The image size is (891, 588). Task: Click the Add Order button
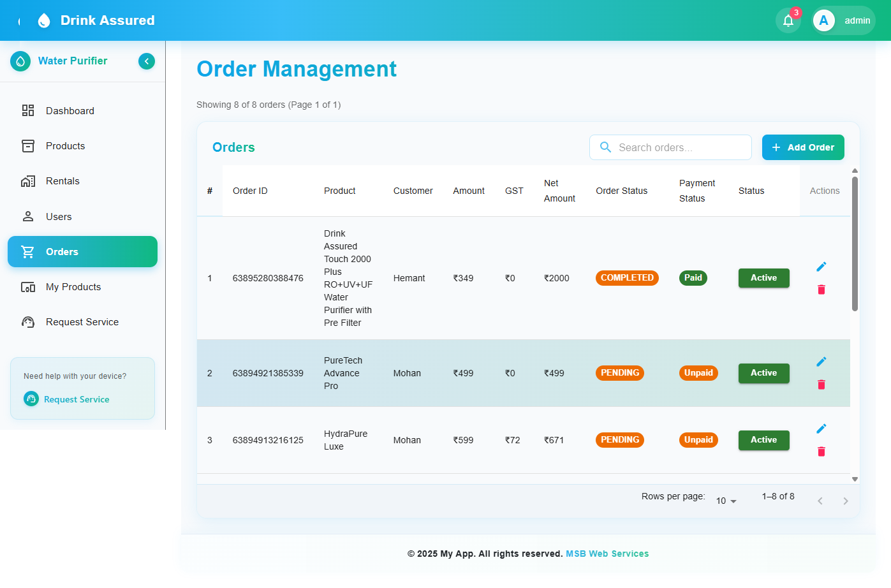tap(802, 147)
